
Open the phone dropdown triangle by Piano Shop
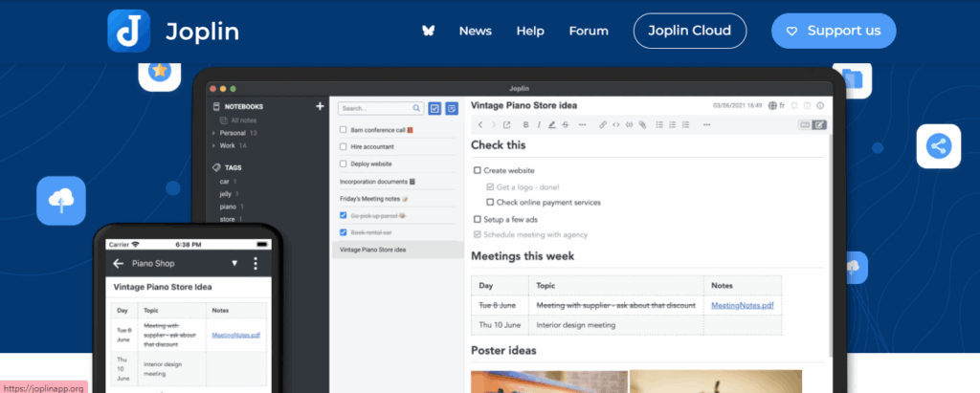[234, 264]
